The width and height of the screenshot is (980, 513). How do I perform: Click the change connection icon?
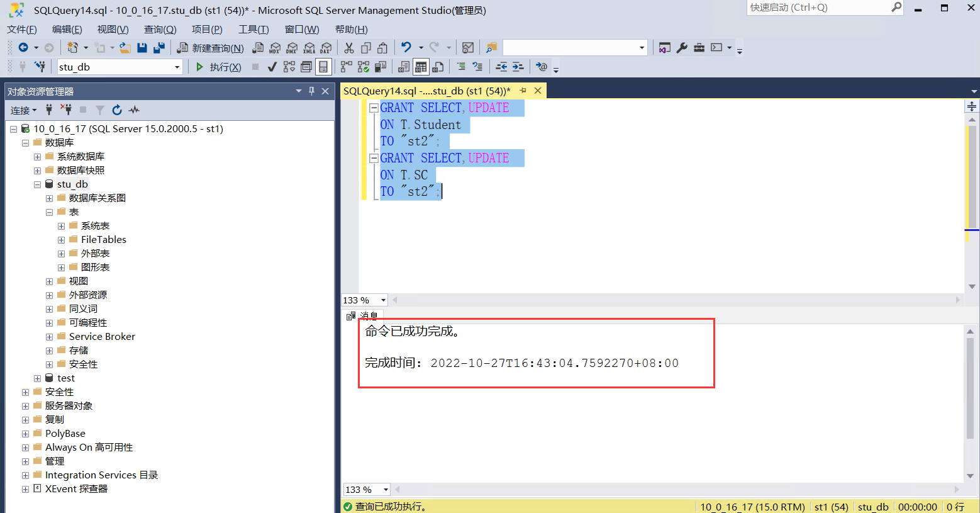pos(40,67)
